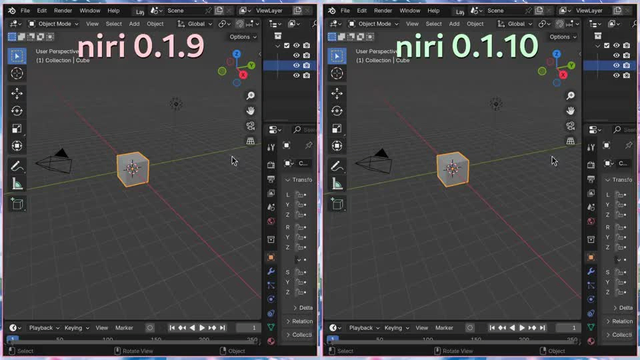Jump to start frame in left timeline
The image size is (640, 360).
(x=172, y=328)
